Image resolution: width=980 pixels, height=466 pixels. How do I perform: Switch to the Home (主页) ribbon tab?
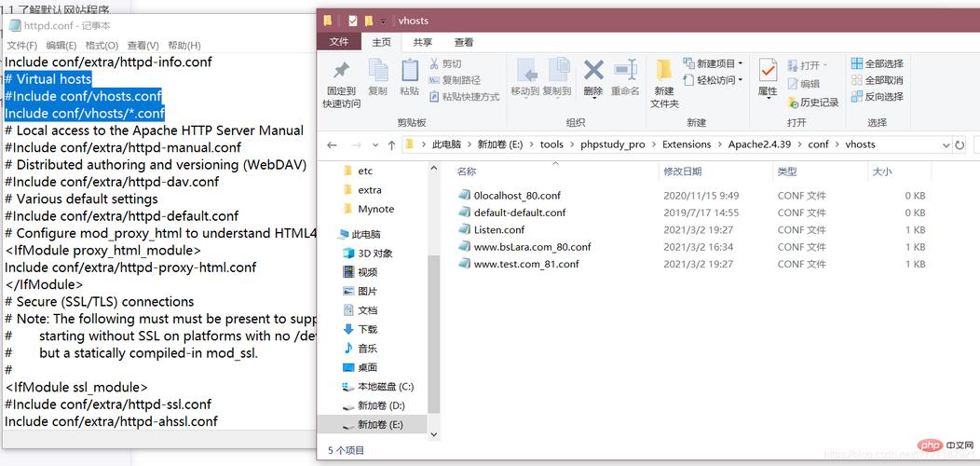pos(381,42)
